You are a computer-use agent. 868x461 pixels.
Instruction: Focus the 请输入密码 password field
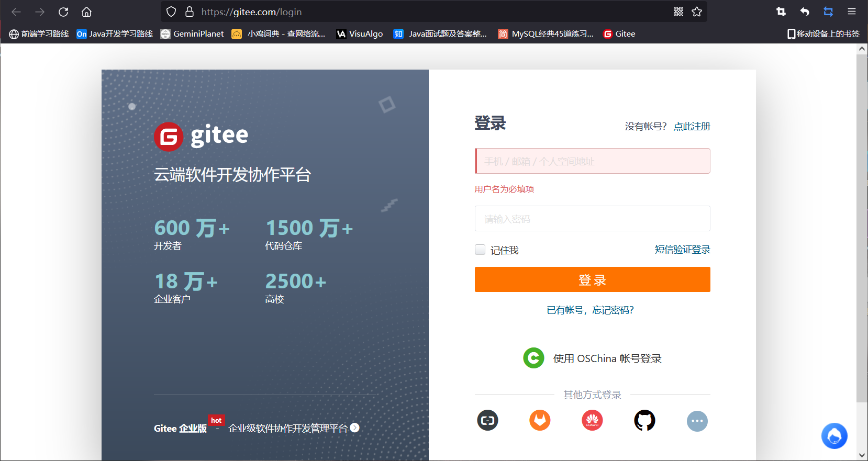(x=592, y=218)
